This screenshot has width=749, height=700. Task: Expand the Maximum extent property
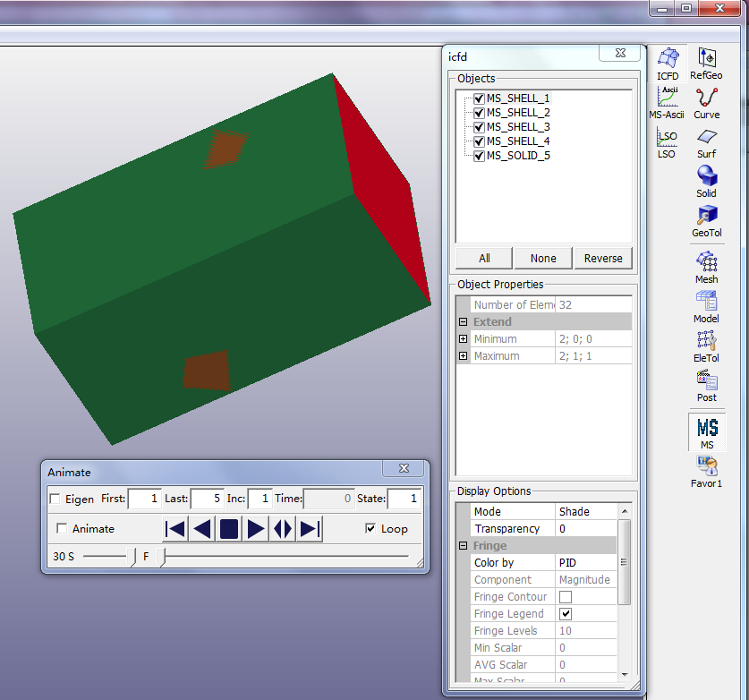tap(463, 355)
